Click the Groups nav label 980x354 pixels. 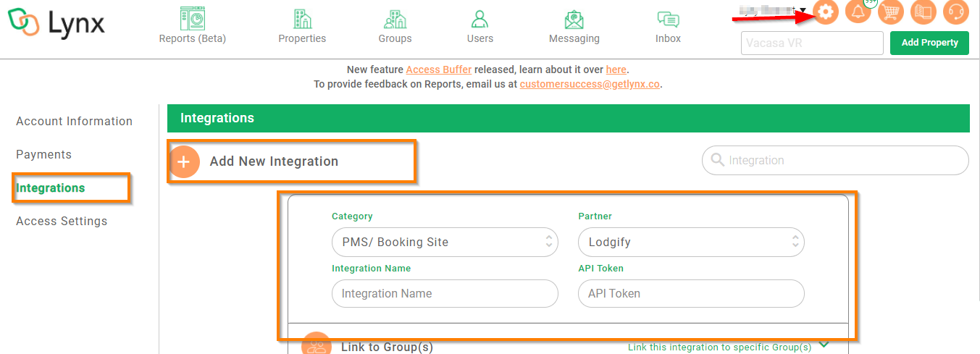(x=395, y=38)
